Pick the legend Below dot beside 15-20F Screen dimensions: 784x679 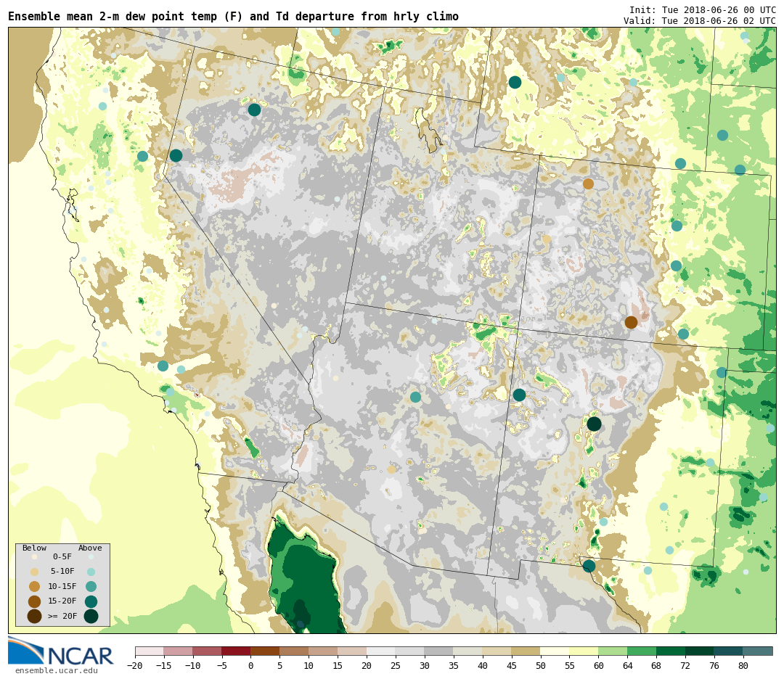click(35, 601)
